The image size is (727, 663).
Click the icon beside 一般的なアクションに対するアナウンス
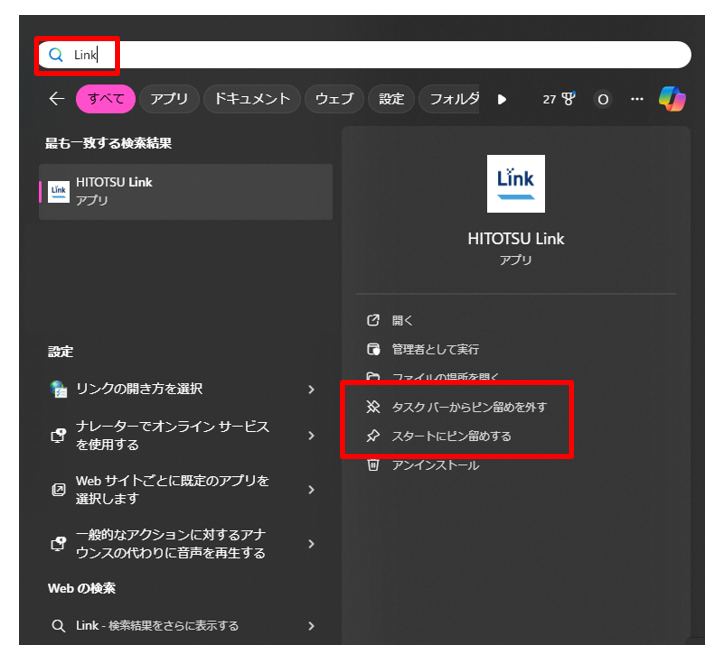(x=58, y=544)
